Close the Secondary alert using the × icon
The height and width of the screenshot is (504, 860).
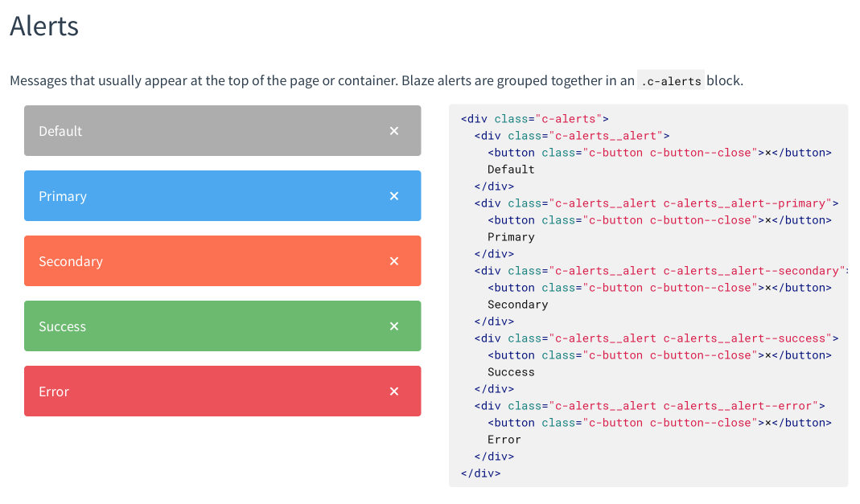click(394, 260)
